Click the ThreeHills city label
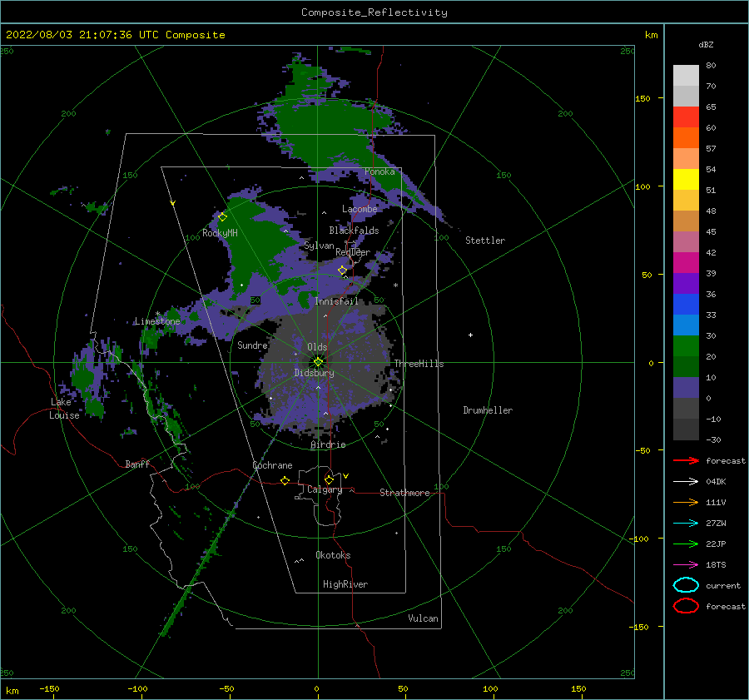This screenshot has width=749, height=700. click(419, 364)
